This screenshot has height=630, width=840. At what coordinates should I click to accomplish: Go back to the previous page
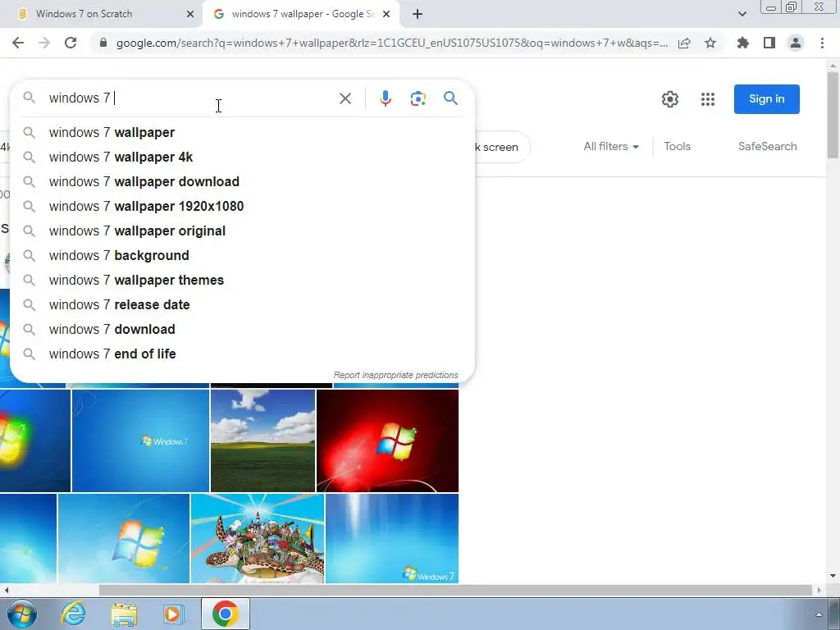click(18, 43)
